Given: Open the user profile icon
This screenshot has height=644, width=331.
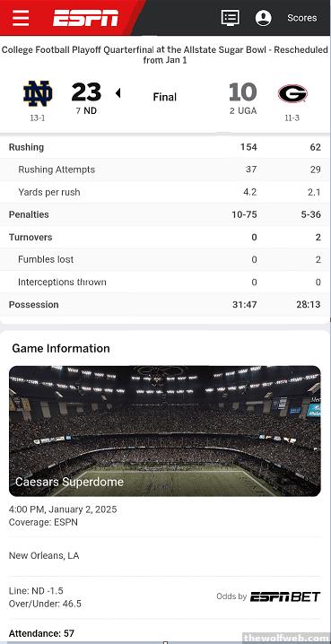Looking at the screenshot, I should (263, 18).
